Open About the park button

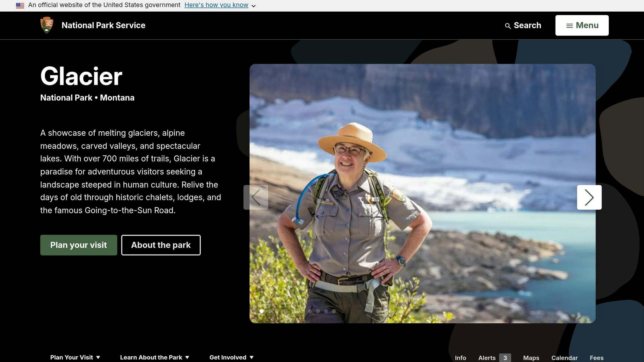[x=161, y=245]
